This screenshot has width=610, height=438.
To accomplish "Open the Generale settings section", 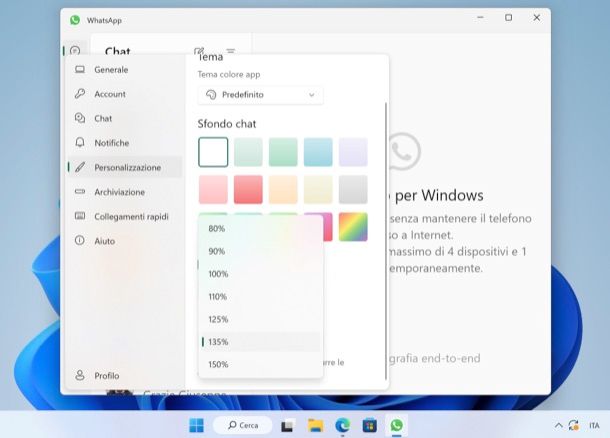I will tap(125, 70).
